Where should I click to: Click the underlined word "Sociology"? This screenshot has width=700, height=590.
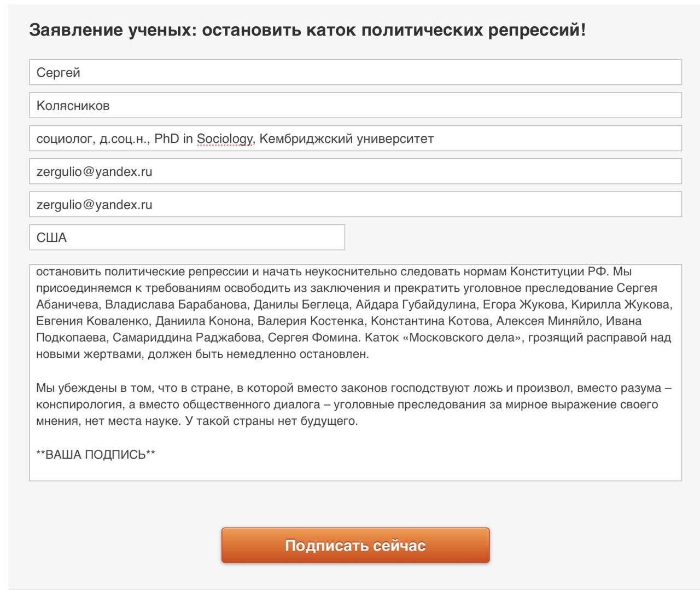224,139
